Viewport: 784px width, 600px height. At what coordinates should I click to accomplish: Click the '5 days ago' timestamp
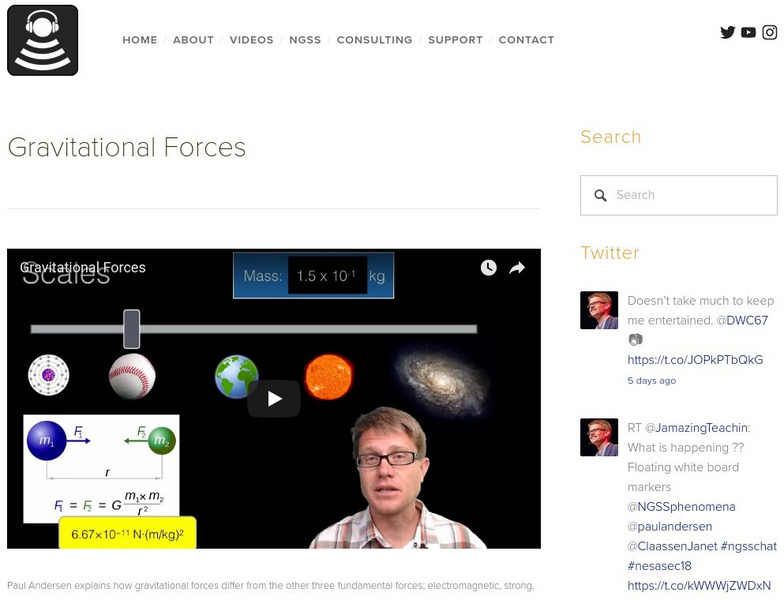coord(652,380)
